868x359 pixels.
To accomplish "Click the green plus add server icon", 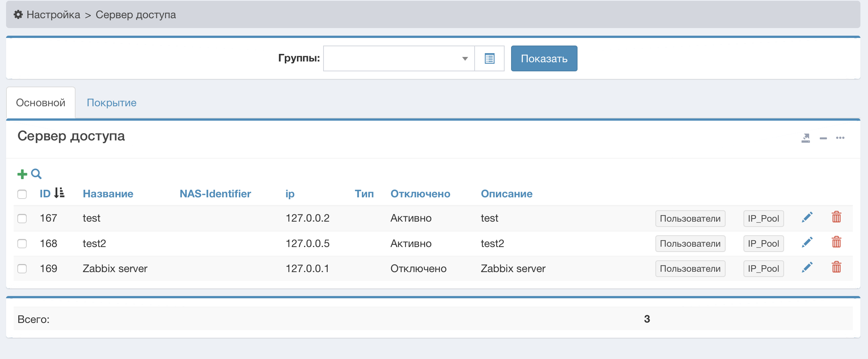I will (22, 174).
